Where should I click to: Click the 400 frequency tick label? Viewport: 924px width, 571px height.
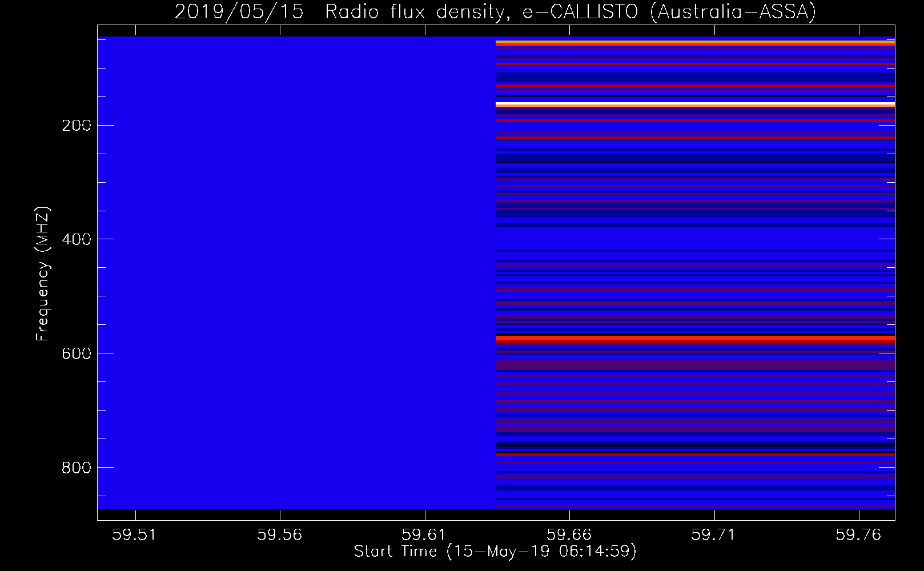(x=77, y=239)
